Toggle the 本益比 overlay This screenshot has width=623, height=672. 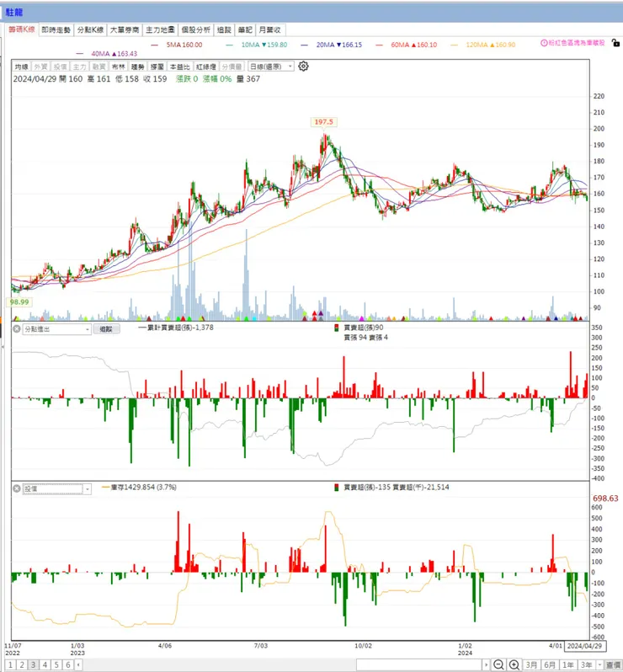(180, 67)
